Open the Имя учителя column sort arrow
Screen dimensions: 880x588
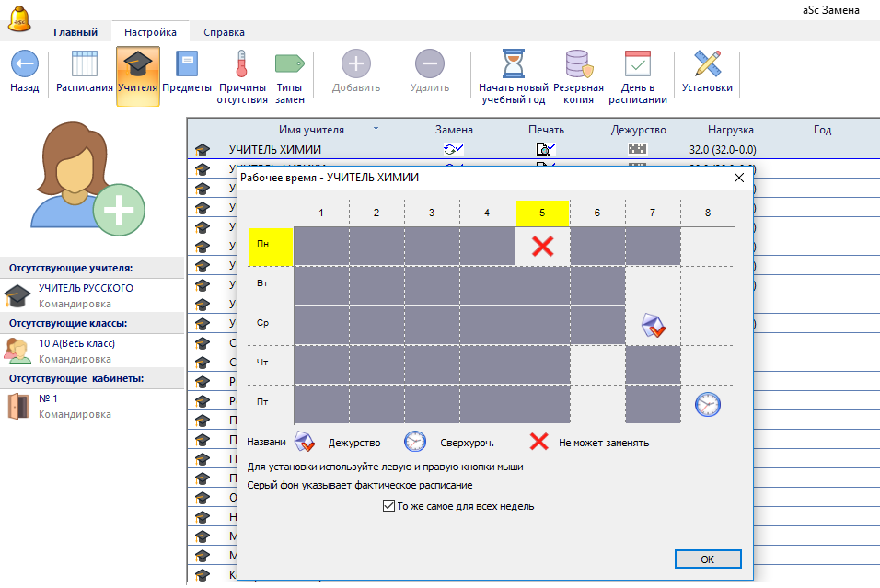point(376,129)
